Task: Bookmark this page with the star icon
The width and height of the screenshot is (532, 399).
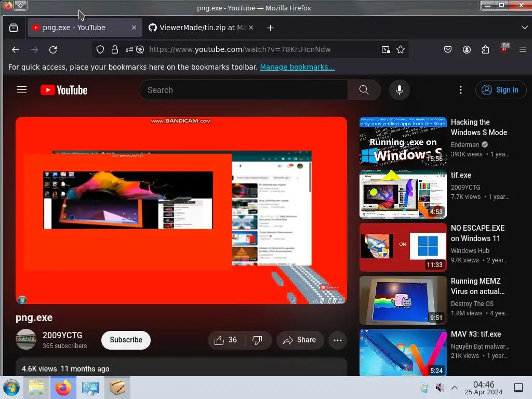Action: [x=401, y=49]
